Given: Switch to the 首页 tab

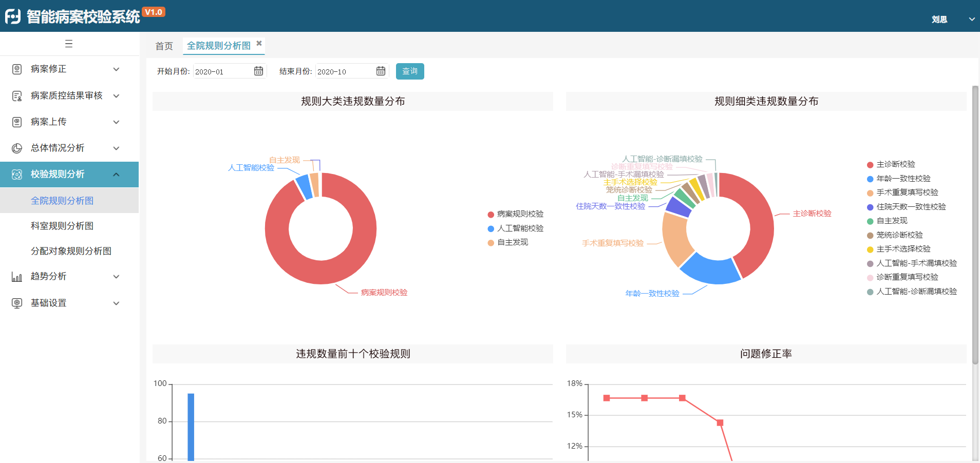Looking at the screenshot, I should [x=164, y=46].
